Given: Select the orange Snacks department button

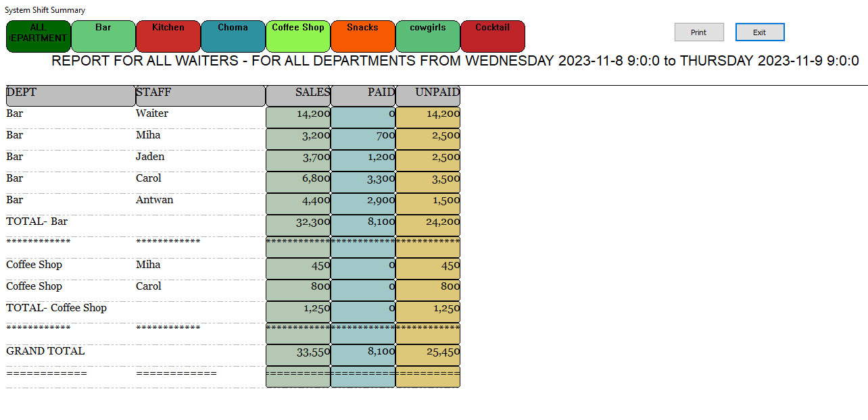Looking at the screenshot, I should [363, 36].
